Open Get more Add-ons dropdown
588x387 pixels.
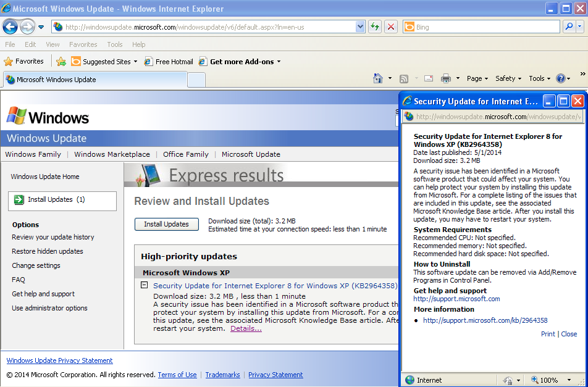240,62
